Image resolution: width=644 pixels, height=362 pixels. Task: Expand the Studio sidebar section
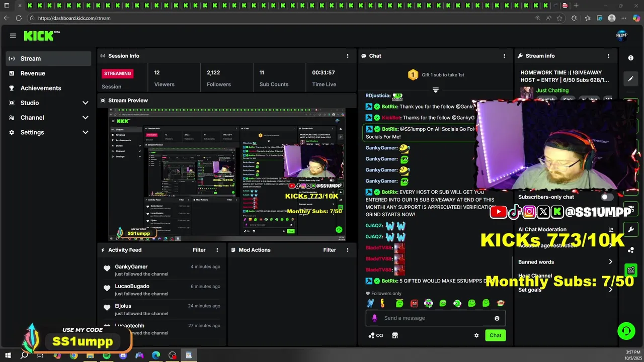[86, 103]
